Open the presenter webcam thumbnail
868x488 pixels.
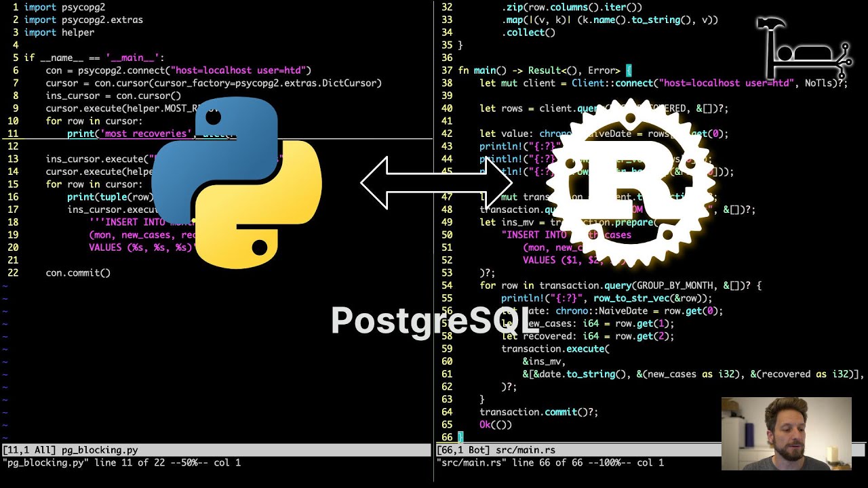[x=787, y=434]
